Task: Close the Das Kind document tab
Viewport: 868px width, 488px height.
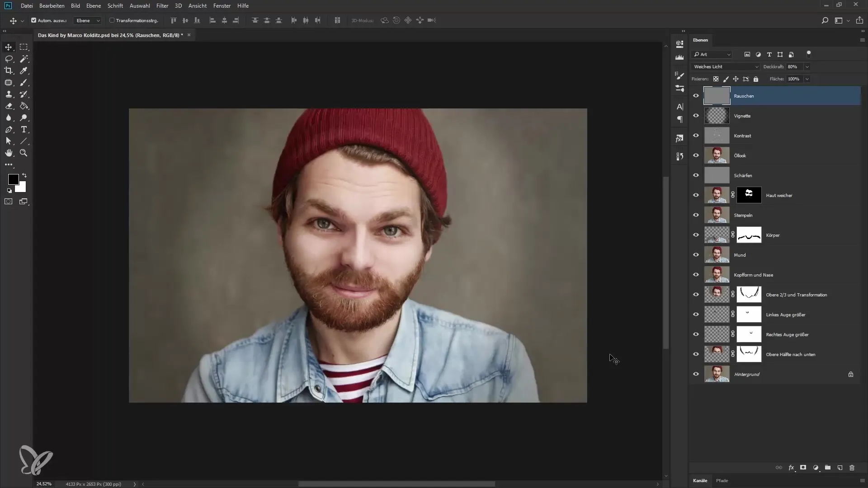Action: click(x=189, y=35)
